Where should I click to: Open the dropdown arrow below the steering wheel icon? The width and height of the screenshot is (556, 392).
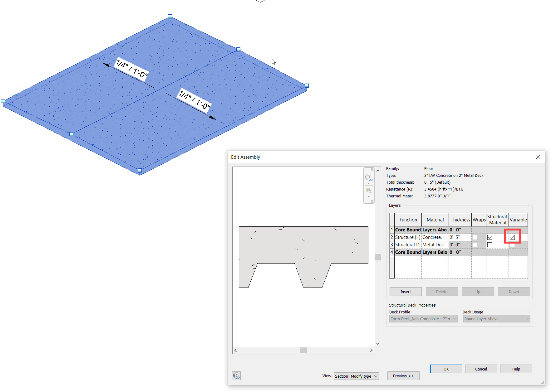point(369,183)
